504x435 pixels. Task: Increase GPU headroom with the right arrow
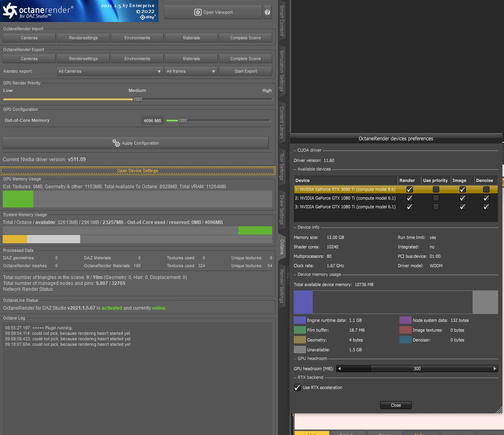[x=495, y=369]
